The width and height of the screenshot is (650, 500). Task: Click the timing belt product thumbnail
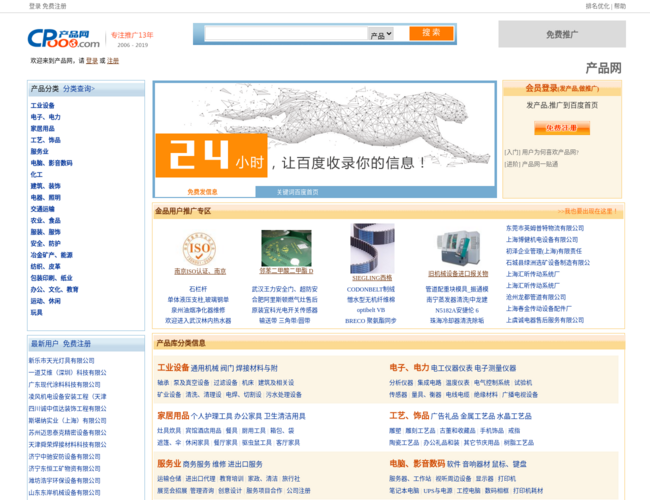[372, 248]
